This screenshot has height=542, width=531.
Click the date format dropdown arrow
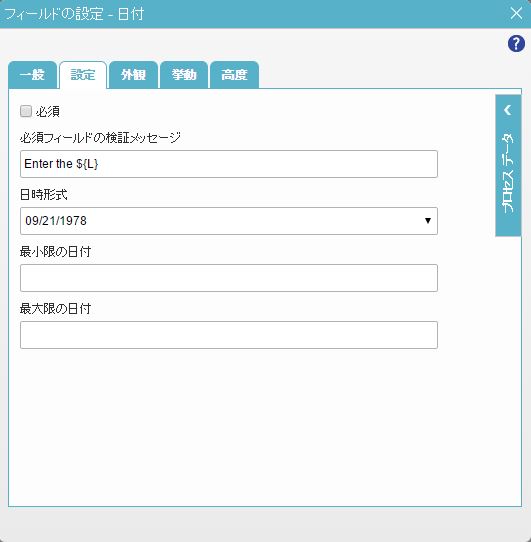tap(428, 221)
